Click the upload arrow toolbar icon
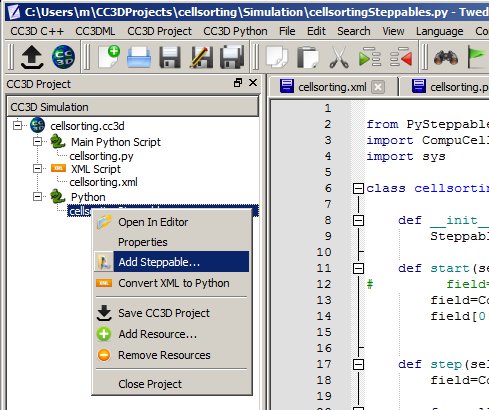 click(32, 57)
